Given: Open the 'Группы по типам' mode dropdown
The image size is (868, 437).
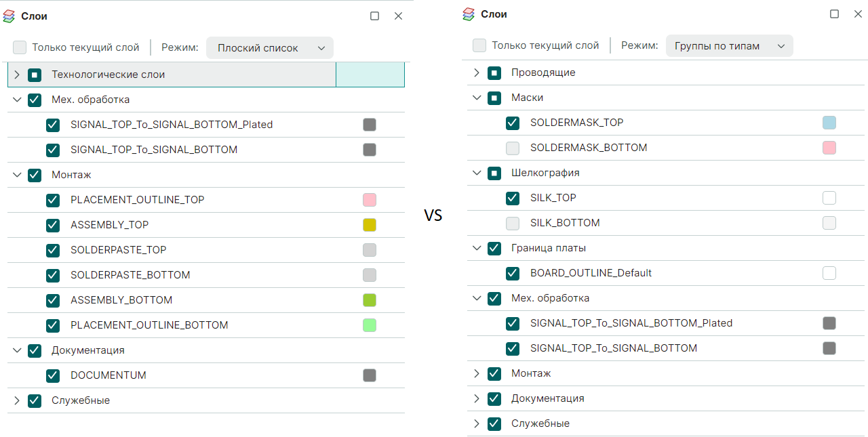Looking at the screenshot, I should [x=730, y=46].
